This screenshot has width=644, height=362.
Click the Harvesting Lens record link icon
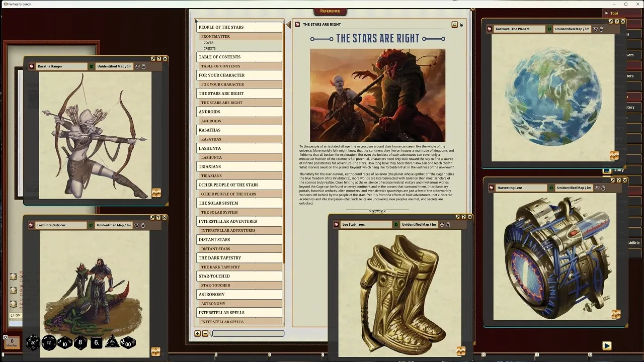(x=492, y=188)
